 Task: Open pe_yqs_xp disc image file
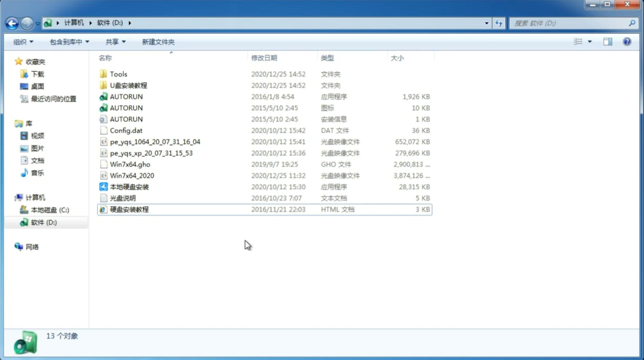coord(151,153)
